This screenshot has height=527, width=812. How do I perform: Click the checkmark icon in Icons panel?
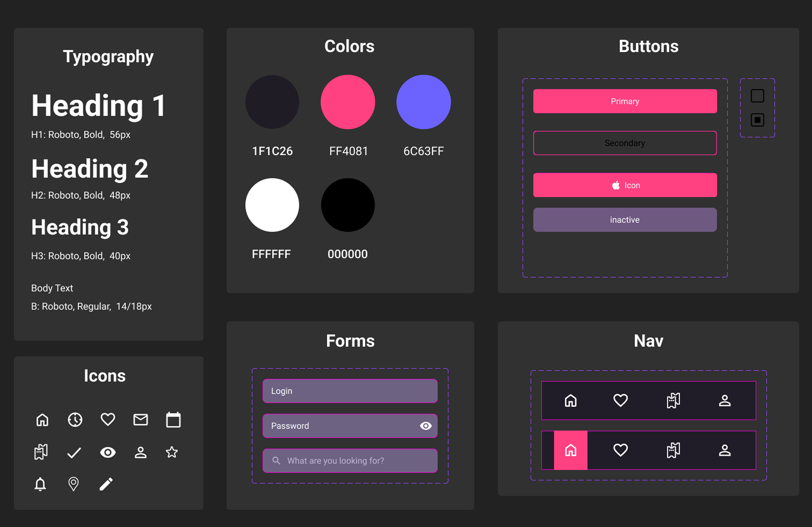[x=74, y=452]
